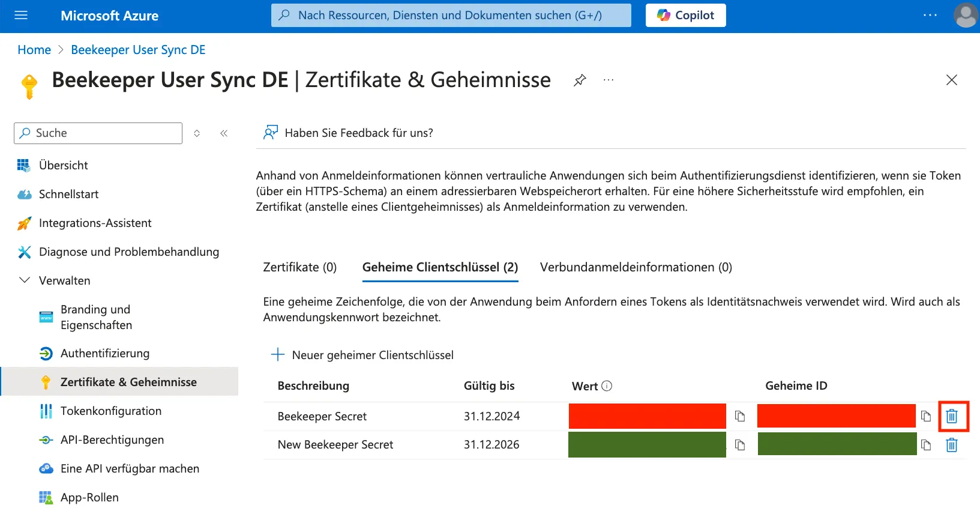Click the Microsoft Azure logo text
980x508 pixels.
point(110,16)
